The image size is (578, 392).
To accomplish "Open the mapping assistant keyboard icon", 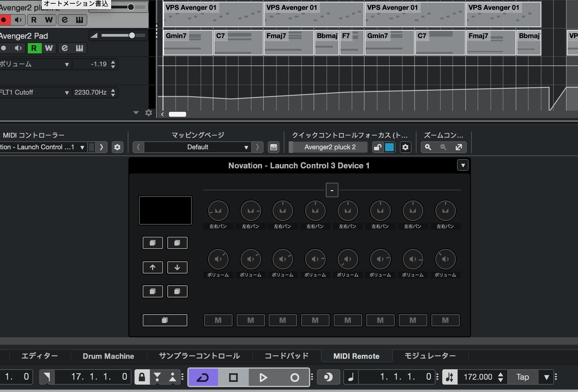I will (273, 147).
